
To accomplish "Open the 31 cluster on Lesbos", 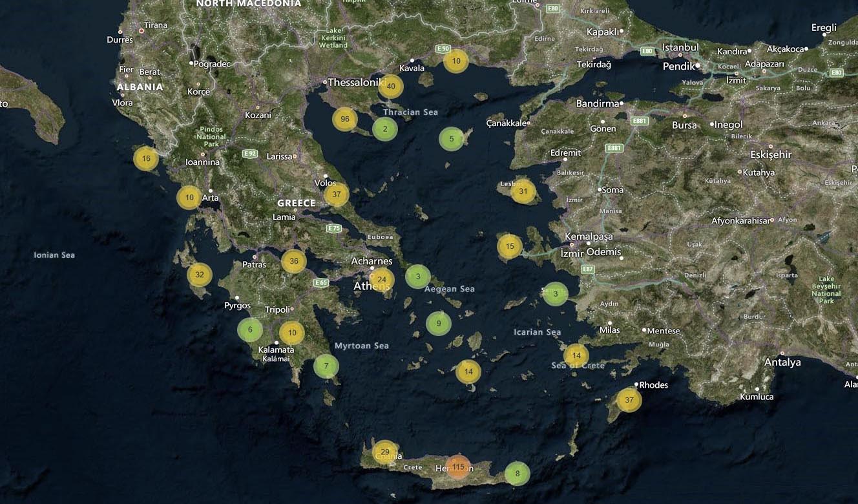I will point(523,191).
